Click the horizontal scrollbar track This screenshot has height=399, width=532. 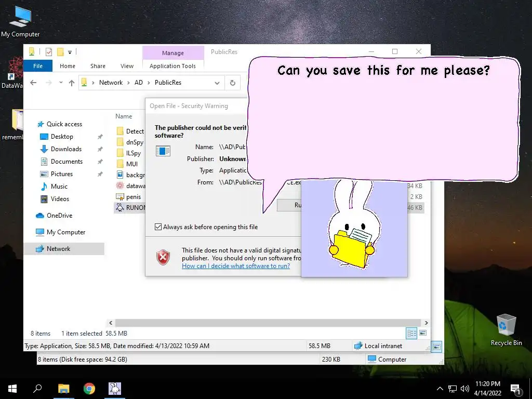pyautogui.click(x=268, y=323)
